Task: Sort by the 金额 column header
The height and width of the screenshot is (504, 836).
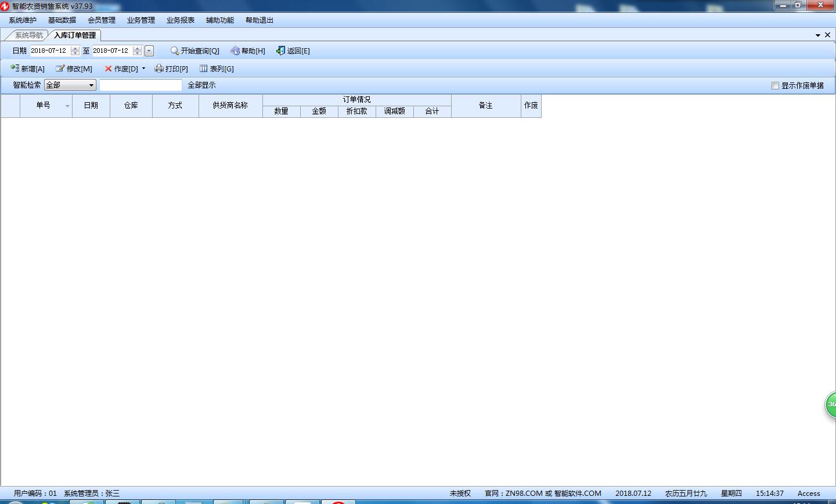Action: pyautogui.click(x=319, y=111)
